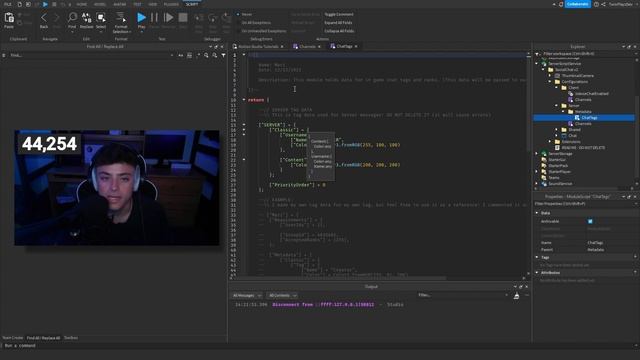Expand the Shared folder node
640x360 pixels.
coord(556,130)
